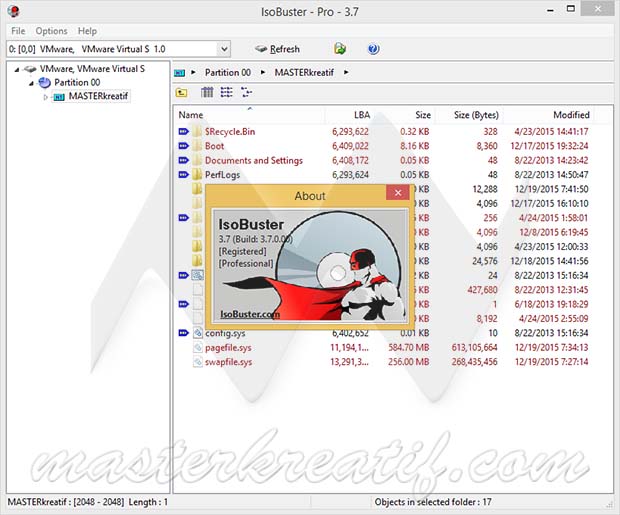Viewport: 620px width, 515px height.
Task: Switch to list view icon
Action: click(227, 93)
